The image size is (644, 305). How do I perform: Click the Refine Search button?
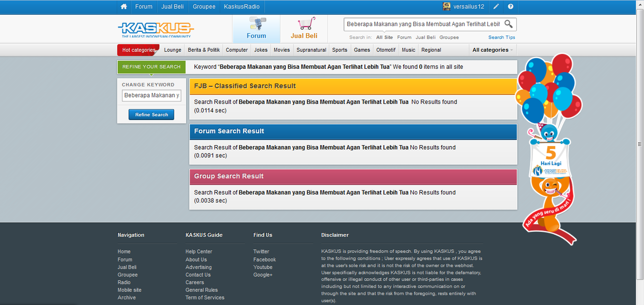tap(151, 115)
